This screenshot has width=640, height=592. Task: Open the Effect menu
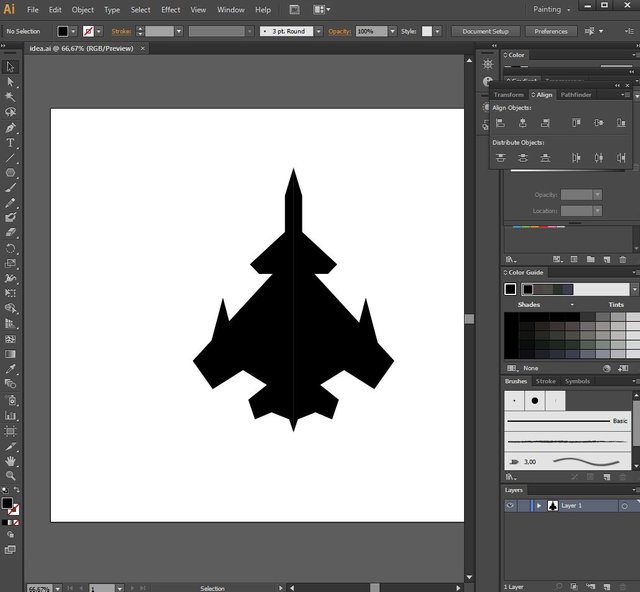171,9
